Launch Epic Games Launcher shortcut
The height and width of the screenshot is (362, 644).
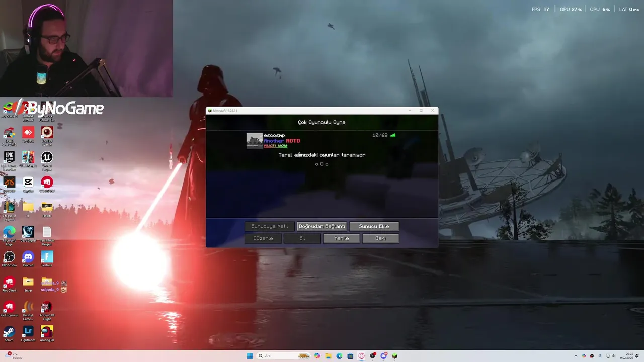click(x=9, y=160)
